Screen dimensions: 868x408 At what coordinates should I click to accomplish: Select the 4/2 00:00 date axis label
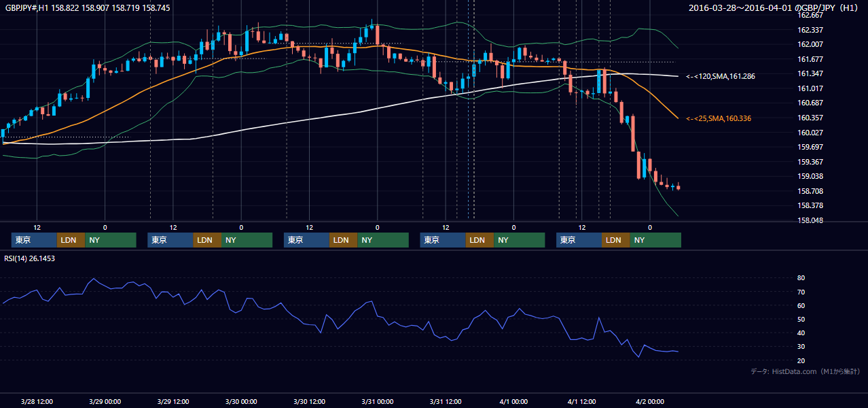[650, 401]
